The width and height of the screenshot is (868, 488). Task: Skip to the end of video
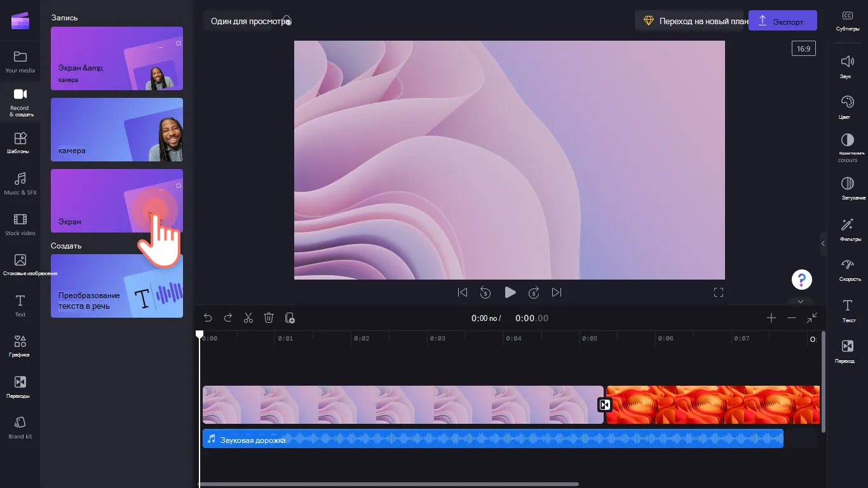(x=557, y=292)
